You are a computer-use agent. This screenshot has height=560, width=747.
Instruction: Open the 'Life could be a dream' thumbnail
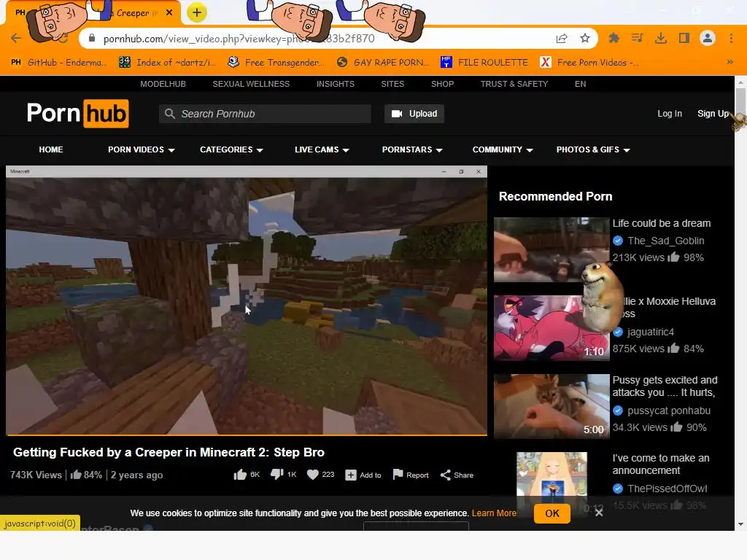tap(551, 249)
